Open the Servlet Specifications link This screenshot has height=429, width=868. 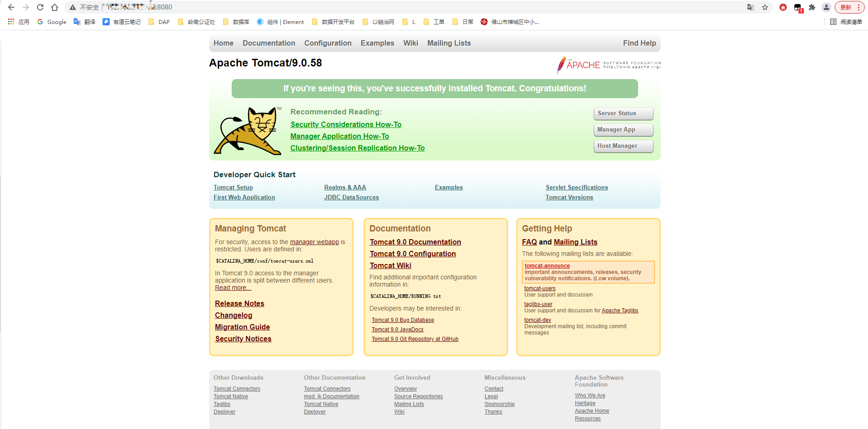577,188
